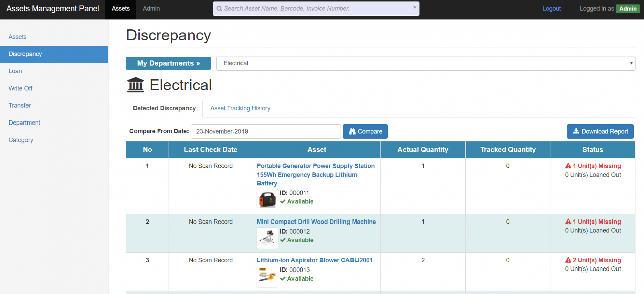The image size is (644, 294).
Task: Click the Logout link
Action: coord(552,9)
